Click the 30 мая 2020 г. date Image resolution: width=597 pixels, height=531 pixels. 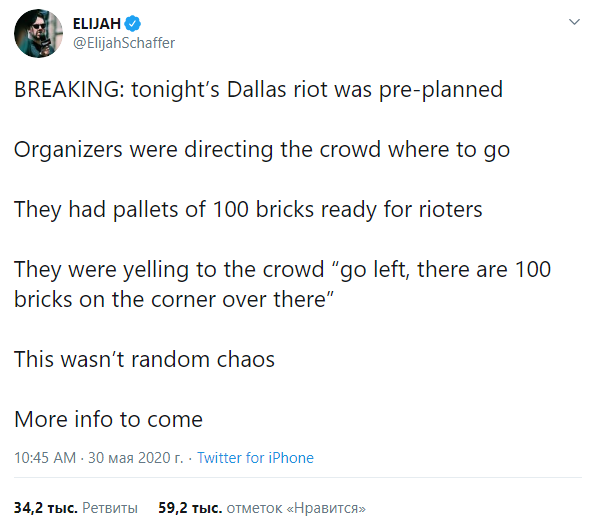(x=136, y=458)
